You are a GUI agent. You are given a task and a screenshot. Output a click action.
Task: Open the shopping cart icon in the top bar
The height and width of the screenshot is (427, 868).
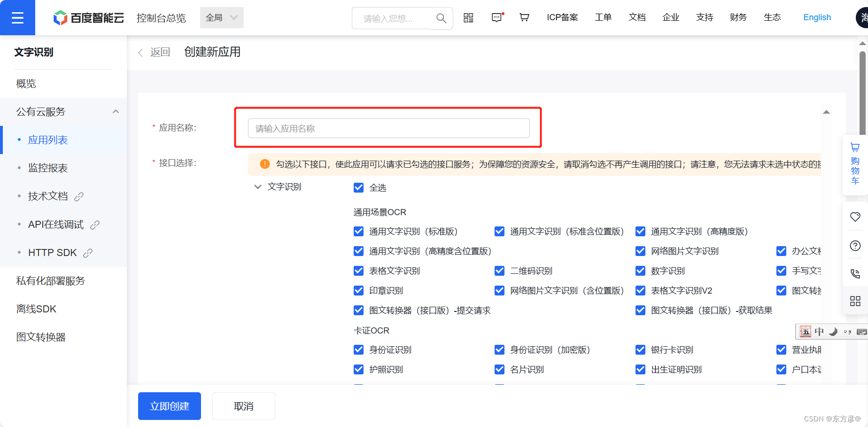(x=524, y=17)
